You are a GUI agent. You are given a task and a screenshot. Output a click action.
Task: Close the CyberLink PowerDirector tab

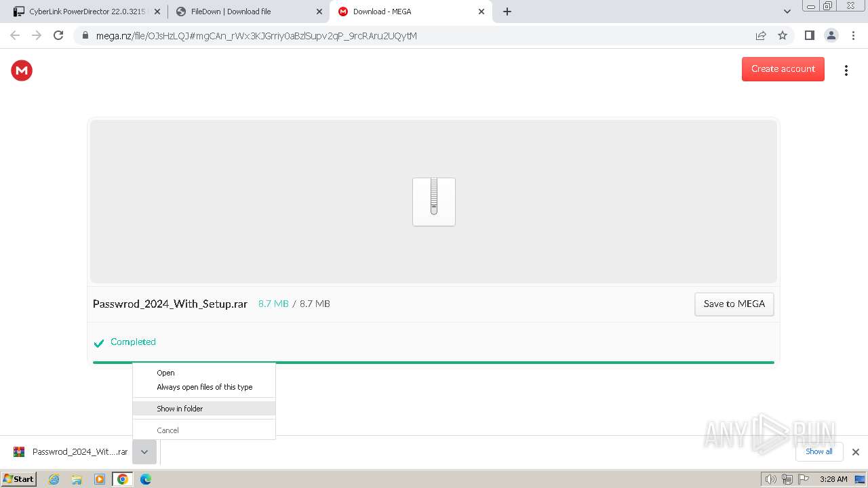tap(157, 12)
